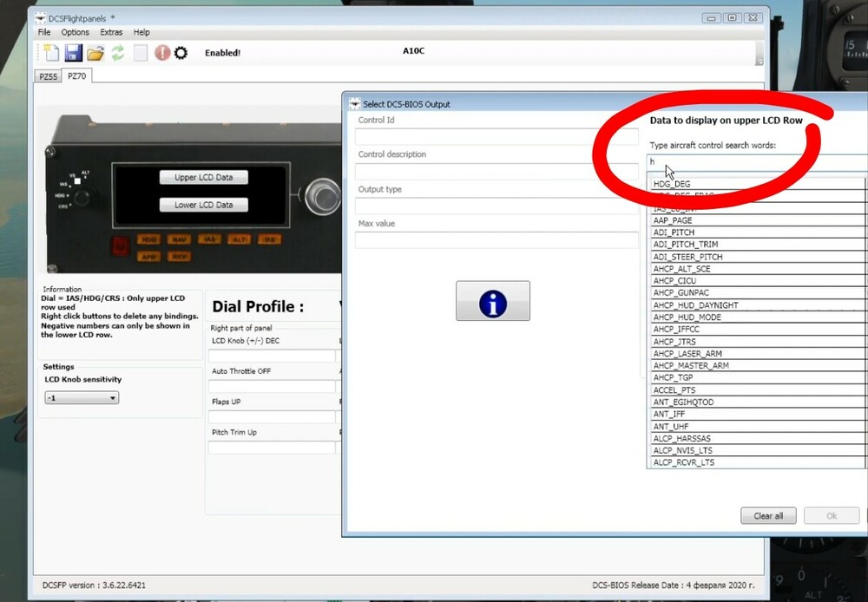Image resolution: width=868 pixels, height=602 pixels.
Task: Create a new profile with the blank page icon
Action: [x=51, y=53]
